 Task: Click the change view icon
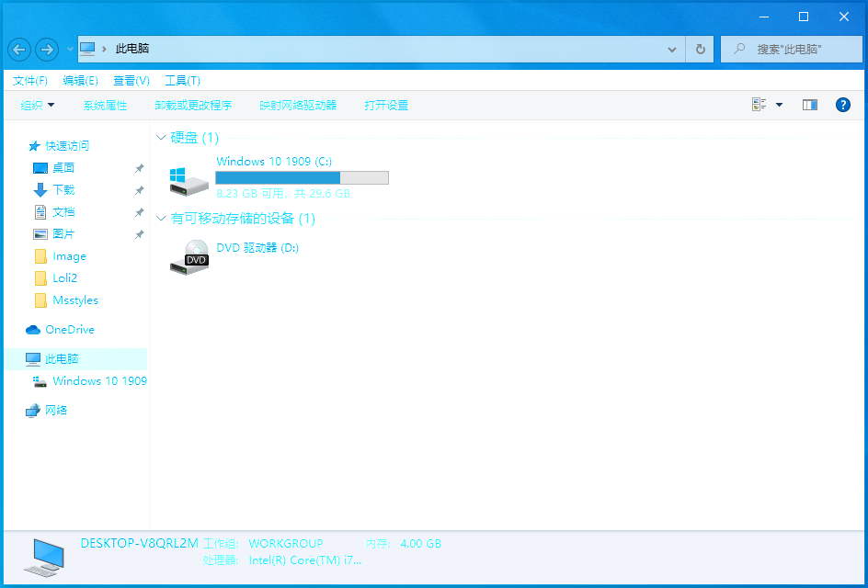click(x=759, y=105)
